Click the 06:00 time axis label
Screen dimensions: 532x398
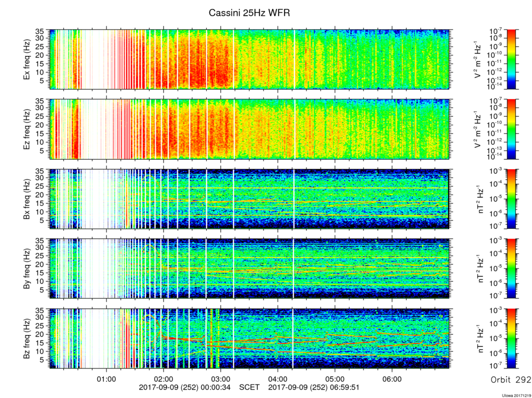pyautogui.click(x=392, y=379)
